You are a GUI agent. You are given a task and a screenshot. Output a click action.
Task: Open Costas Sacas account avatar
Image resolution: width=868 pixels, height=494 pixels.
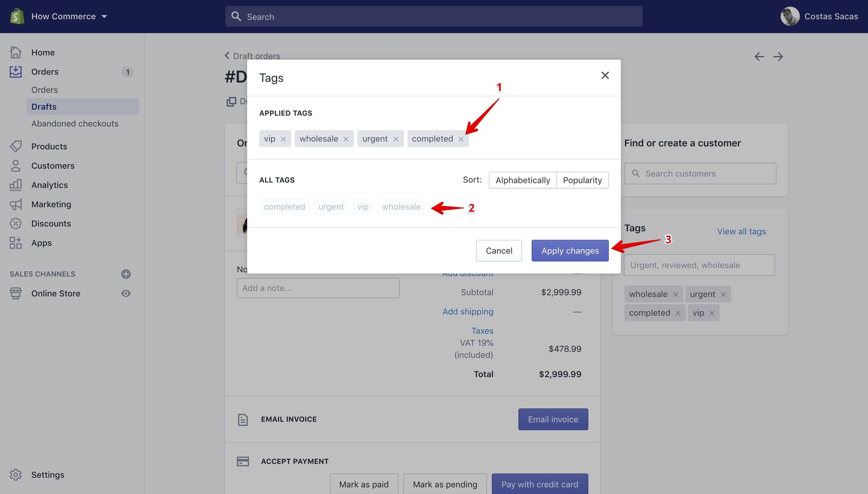pyautogui.click(x=790, y=16)
